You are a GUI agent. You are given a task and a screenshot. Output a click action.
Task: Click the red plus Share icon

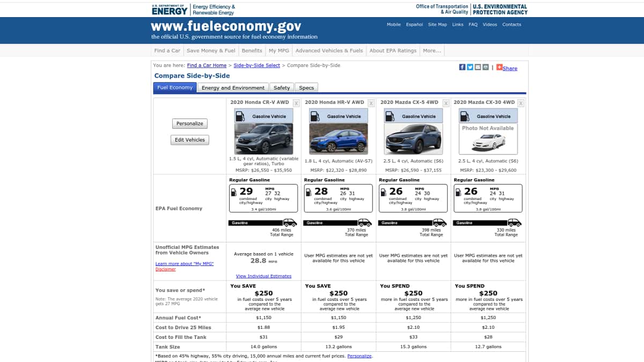pyautogui.click(x=499, y=67)
